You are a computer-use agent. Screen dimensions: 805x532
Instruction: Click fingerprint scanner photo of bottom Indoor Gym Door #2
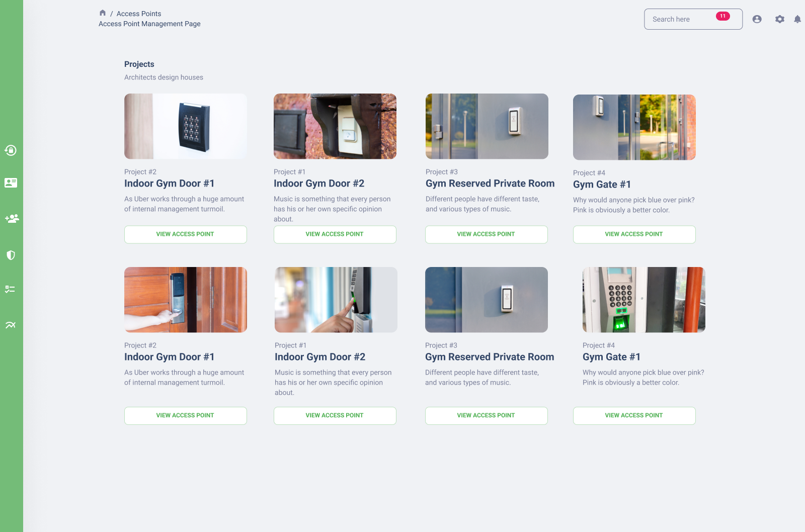pyautogui.click(x=336, y=300)
